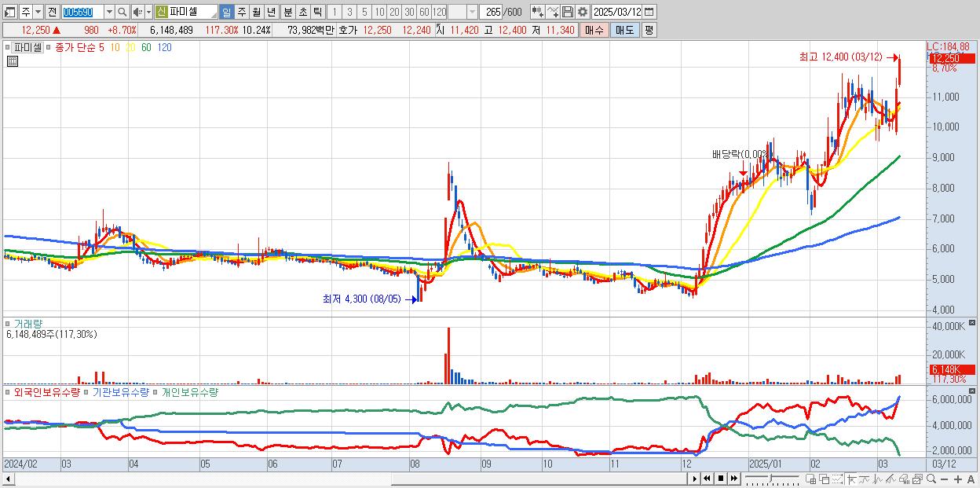Image resolution: width=980 pixels, height=488 pixels.
Task: Choose the 10 interval button in toolbar
Action: tap(379, 12)
